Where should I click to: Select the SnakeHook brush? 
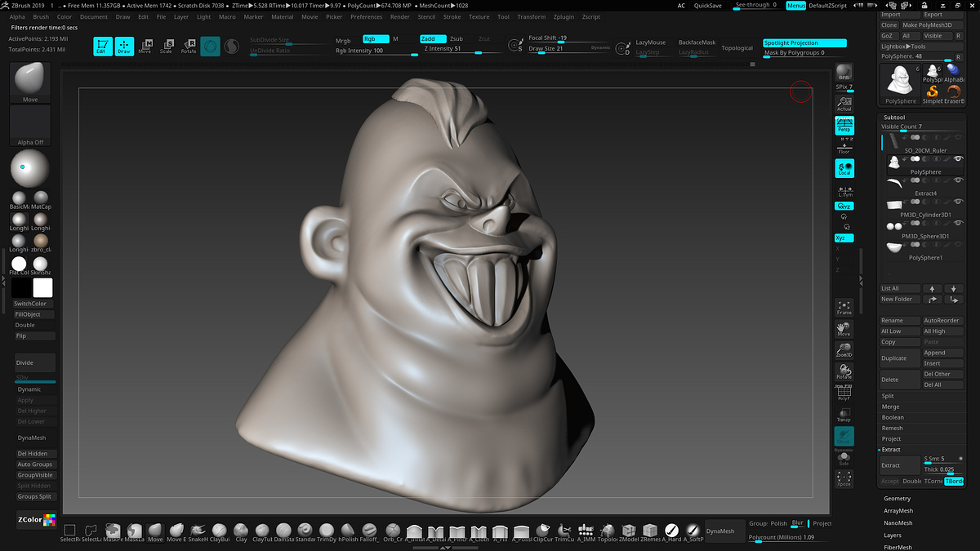[x=198, y=531]
